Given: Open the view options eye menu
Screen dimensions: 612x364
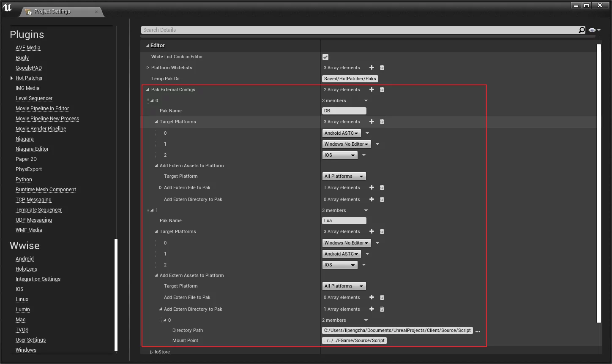Looking at the screenshot, I should coord(594,30).
